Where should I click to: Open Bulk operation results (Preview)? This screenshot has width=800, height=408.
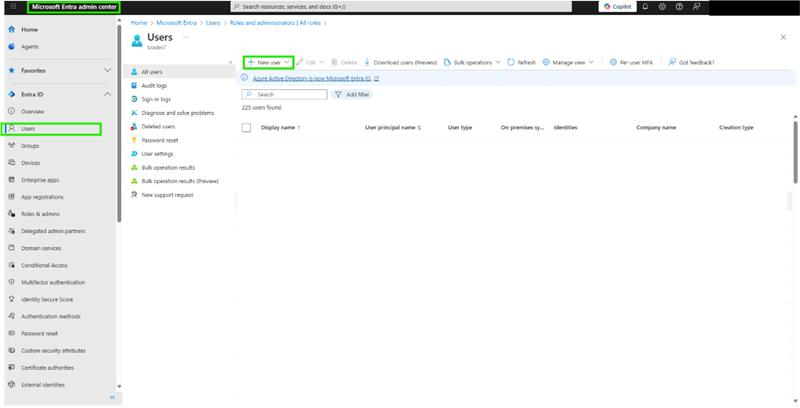(180, 181)
